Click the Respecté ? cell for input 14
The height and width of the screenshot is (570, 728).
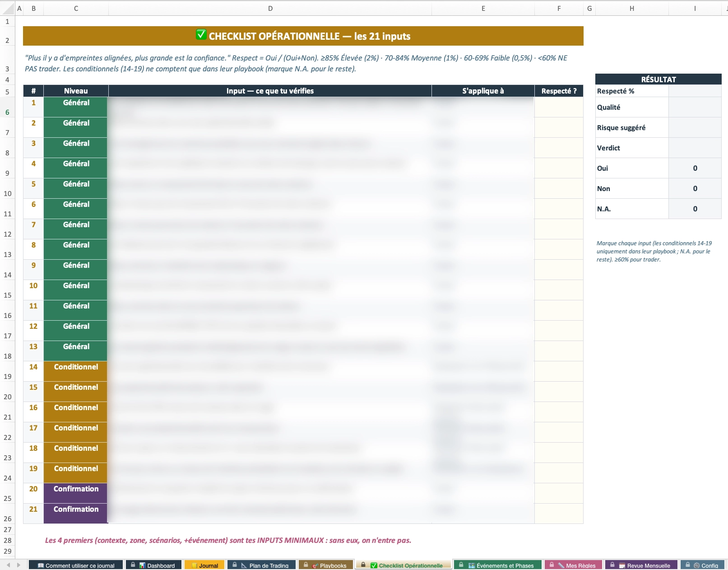[559, 372]
